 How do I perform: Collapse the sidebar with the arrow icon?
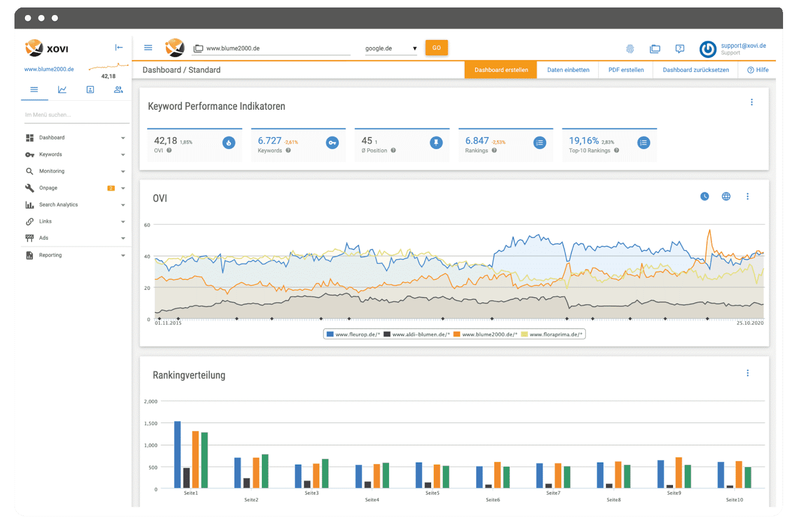(x=119, y=47)
